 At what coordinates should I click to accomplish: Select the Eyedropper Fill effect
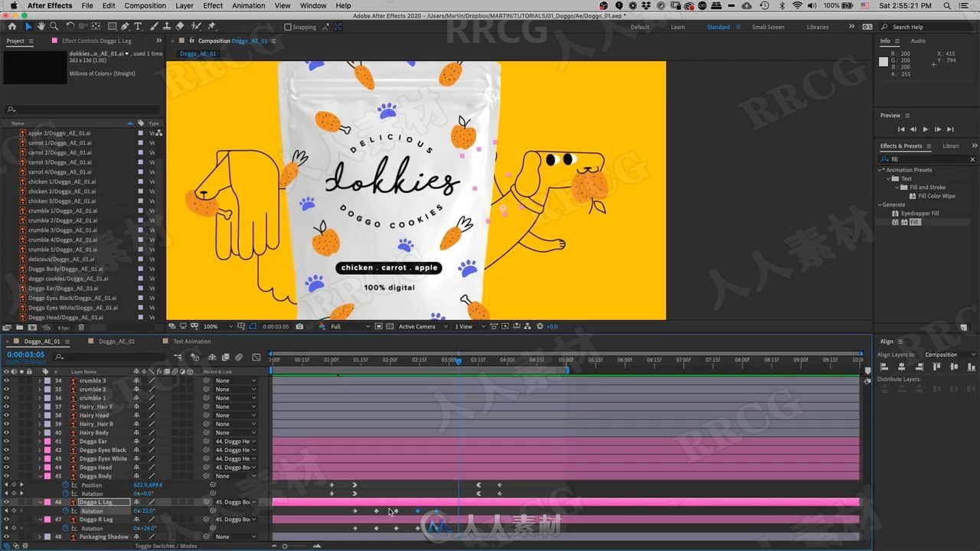920,214
